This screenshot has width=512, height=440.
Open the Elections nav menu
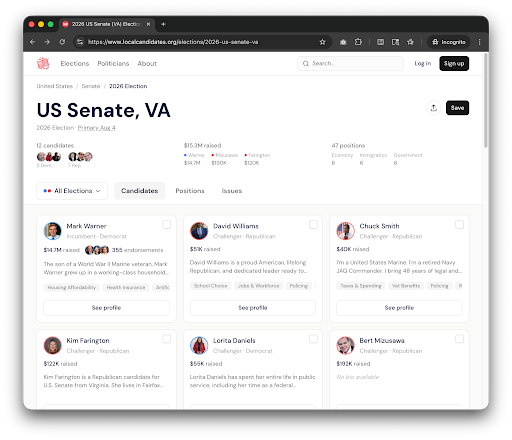[75, 63]
